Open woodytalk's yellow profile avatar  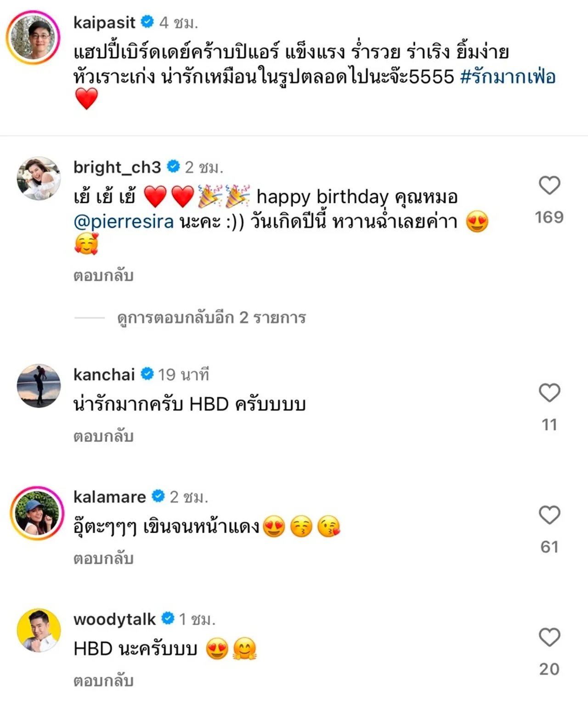coord(39,630)
